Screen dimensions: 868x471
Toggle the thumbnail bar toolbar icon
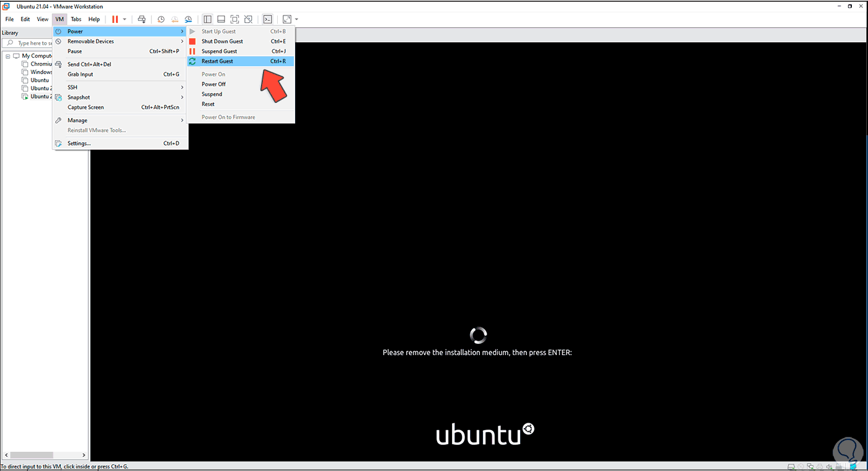coord(221,19)
